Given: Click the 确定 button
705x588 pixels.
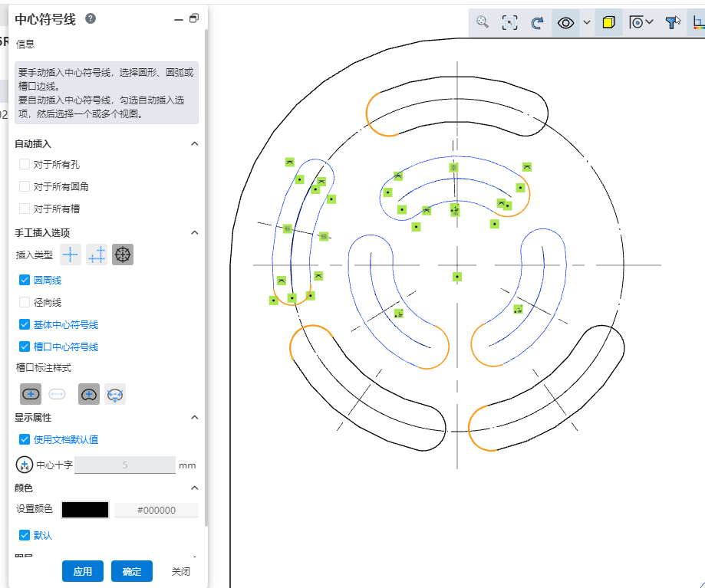Looking at the screenshot, I should tap(132, 571).
